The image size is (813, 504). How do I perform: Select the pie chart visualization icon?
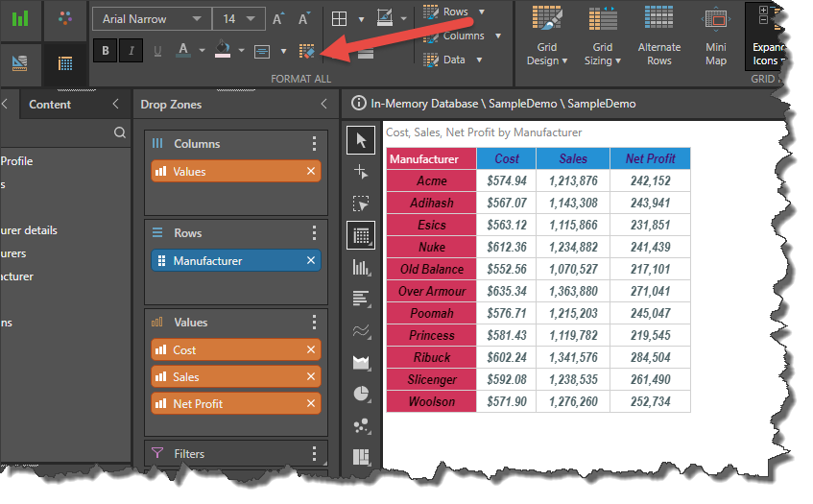coord(361,393)
